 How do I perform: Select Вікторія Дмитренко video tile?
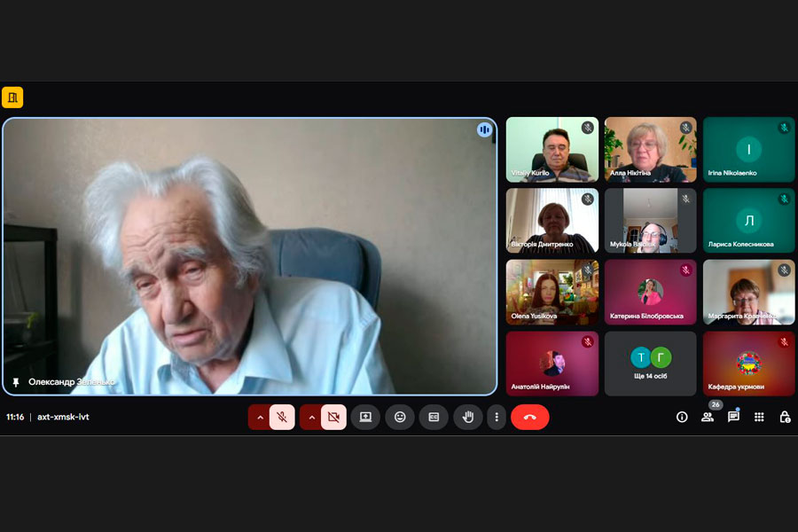coord(552,221)
